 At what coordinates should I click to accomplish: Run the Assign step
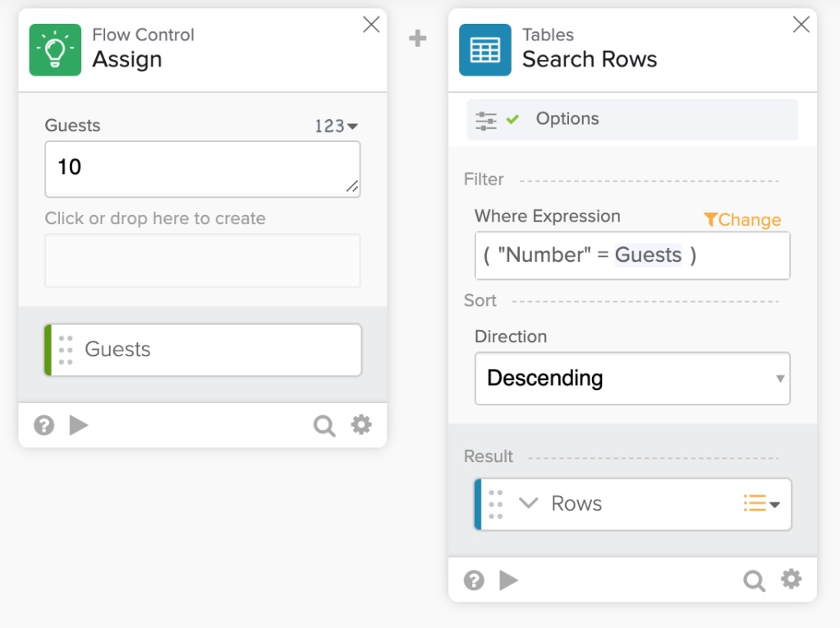pos(78,425)
